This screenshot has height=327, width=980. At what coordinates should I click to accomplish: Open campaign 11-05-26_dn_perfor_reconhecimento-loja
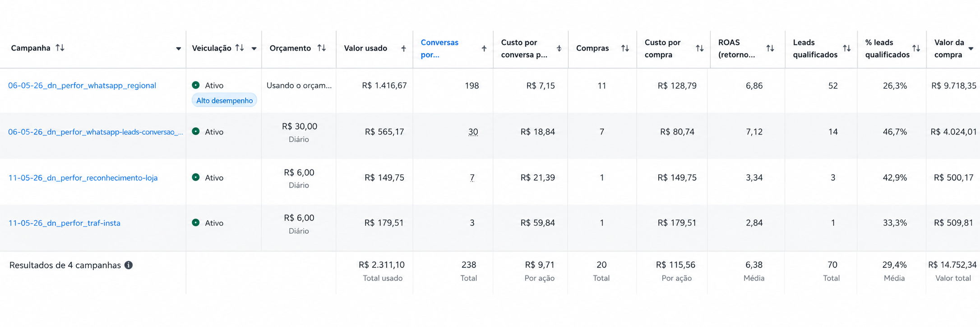(x=83, y=178)
